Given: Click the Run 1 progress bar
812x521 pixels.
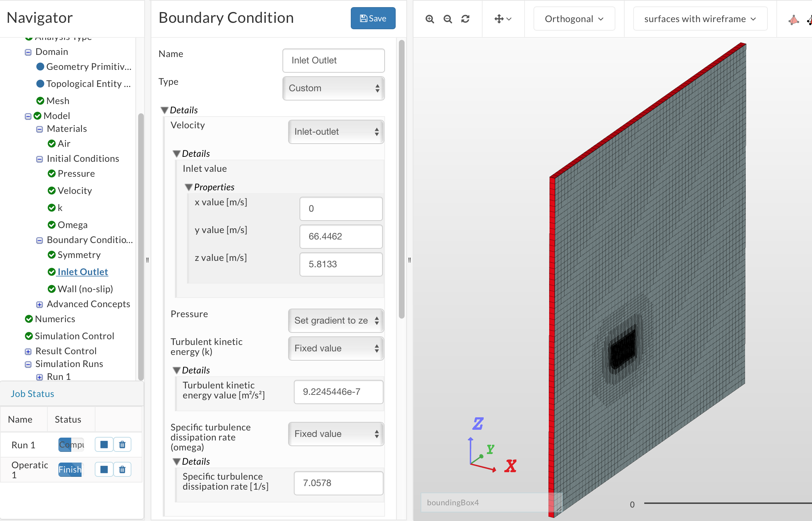Looking at the screenshot, I should coord(71,445).
